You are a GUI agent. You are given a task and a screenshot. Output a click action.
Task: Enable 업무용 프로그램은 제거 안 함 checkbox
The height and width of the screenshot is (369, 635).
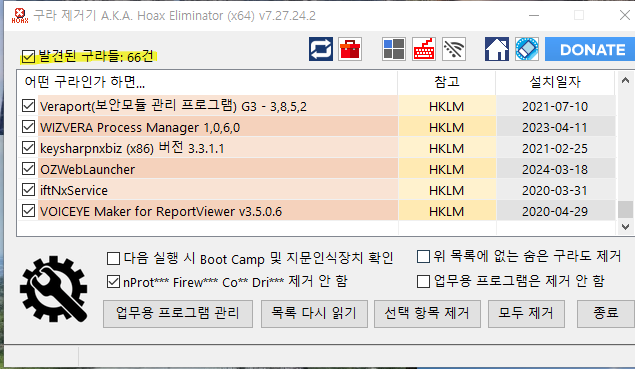pyautogui.click(x=423, y=281)
